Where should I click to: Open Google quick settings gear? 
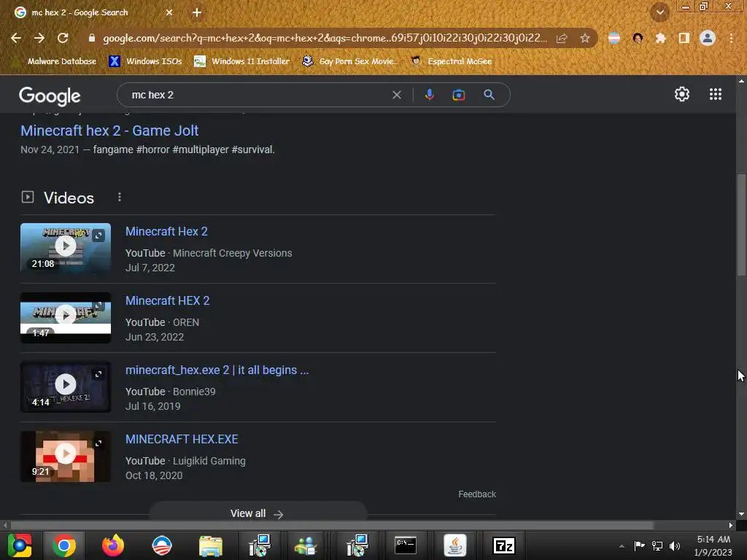coord(682,94)
